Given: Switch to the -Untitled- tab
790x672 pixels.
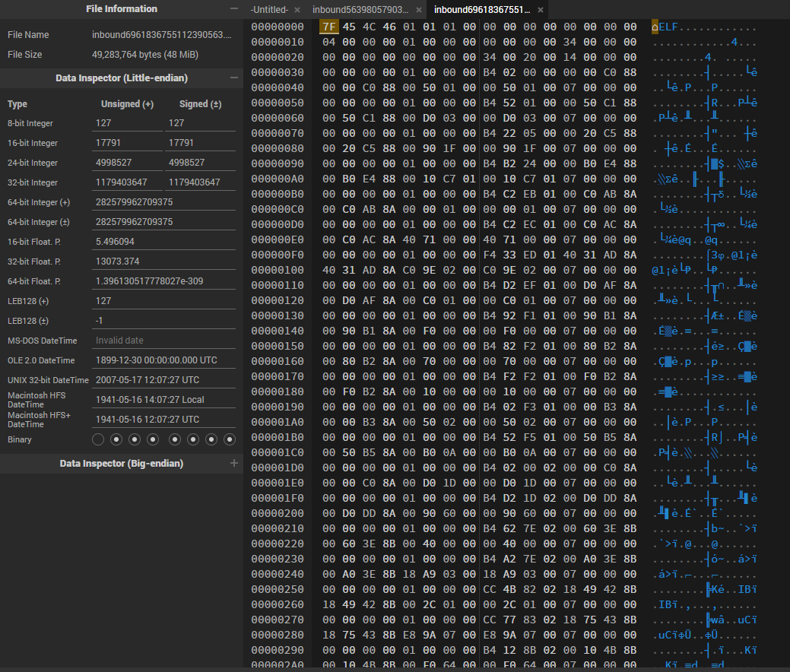Looking at the screenshot, I should (268, 10).
